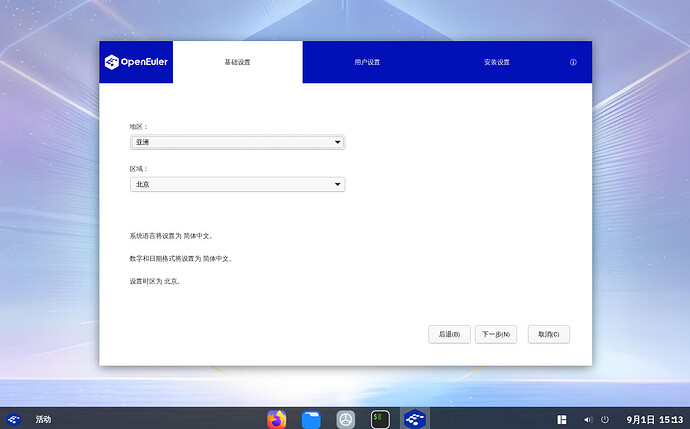
Task: Click the power icon in the system tray
Action: click(x=604, y=419)
